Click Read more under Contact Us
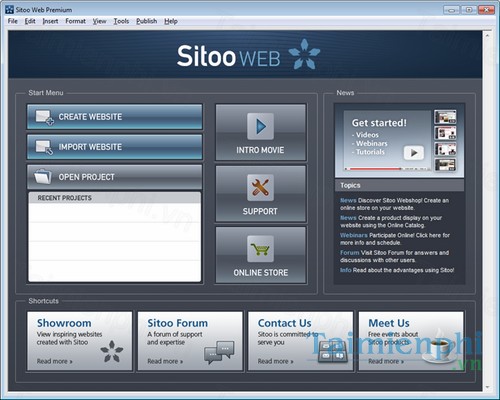 pos(275,361)
